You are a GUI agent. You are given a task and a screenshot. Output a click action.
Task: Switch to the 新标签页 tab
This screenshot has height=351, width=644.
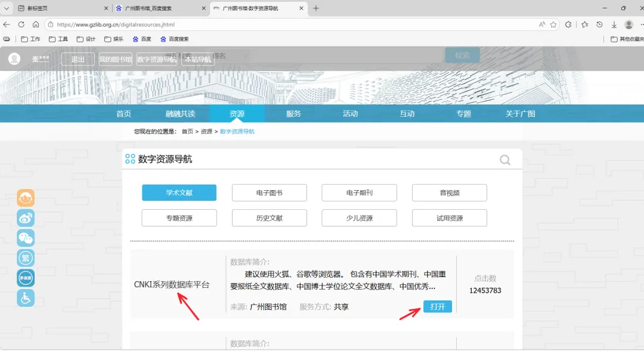[61, 8]
